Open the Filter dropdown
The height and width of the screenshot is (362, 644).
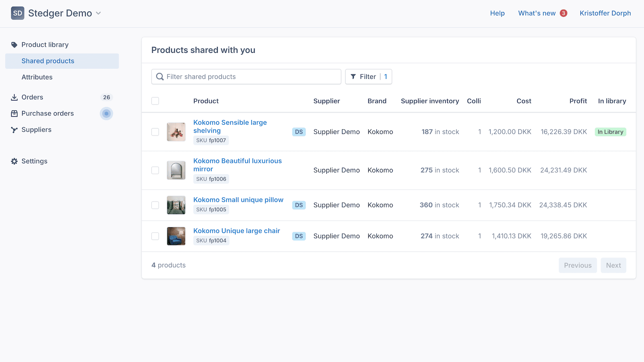point(368,77)
